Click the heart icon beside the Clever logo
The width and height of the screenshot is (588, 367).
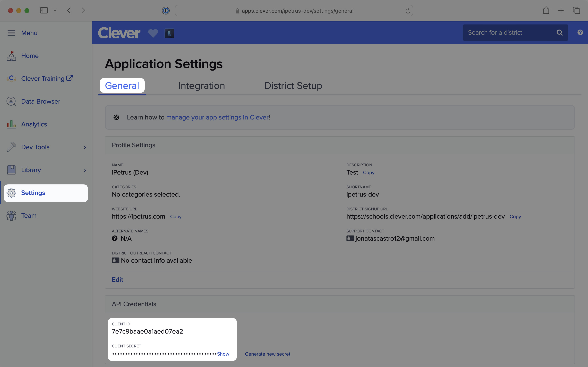coord(153,33)
